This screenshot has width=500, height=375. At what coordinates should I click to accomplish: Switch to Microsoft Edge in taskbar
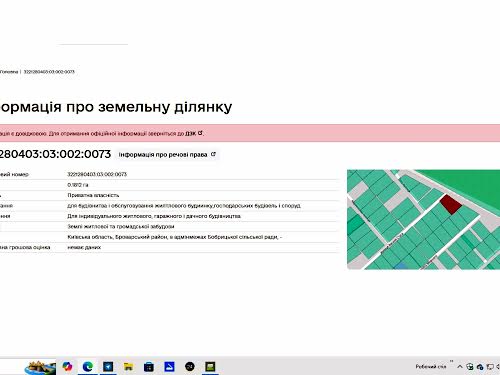click(88, 367)
